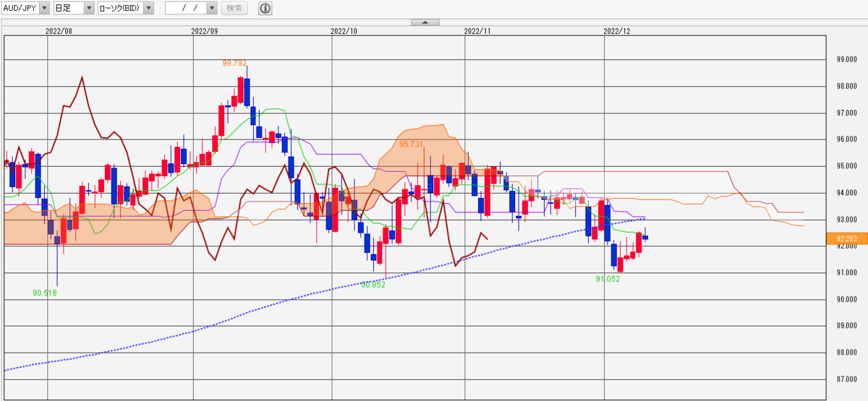Click the 98.792 high price label

click(235, 63)
